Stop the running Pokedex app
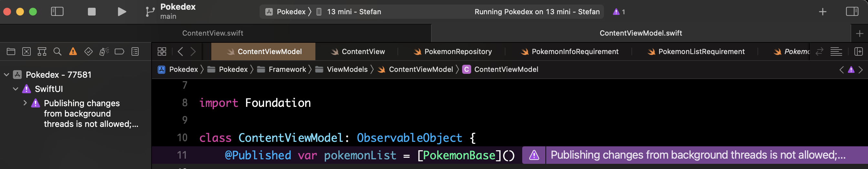This screenshot has width=868, height=169. 91,12
